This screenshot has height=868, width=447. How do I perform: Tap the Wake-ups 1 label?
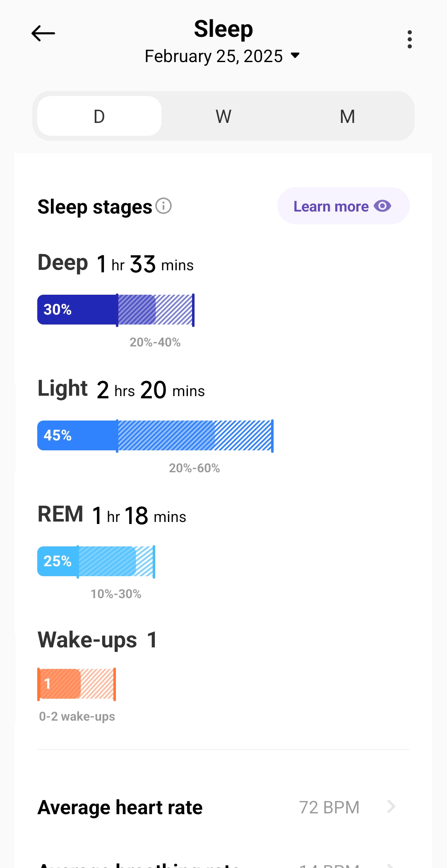98,640
